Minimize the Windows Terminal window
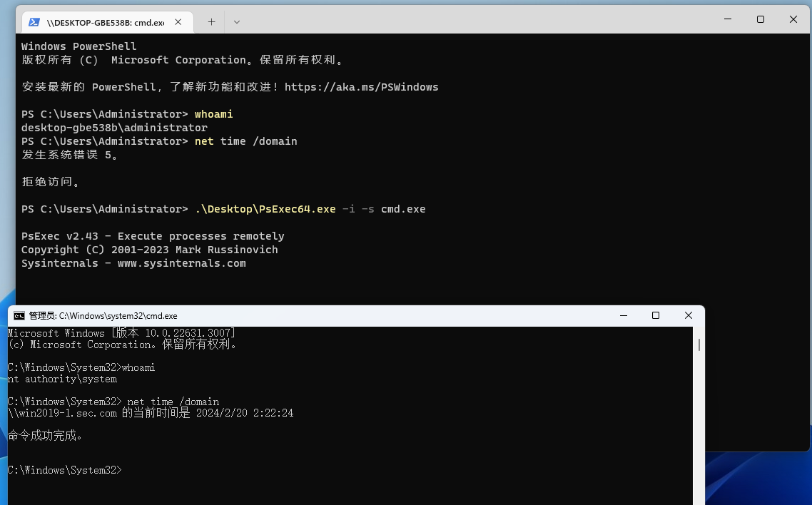Viewport: 812px width, 505px height. coord(727,19)
